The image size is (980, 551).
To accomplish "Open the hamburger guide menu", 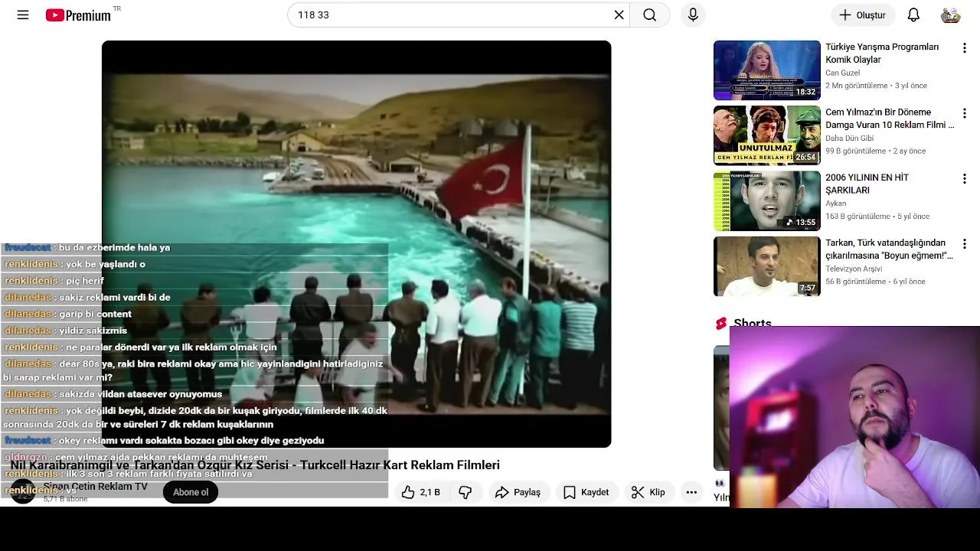I will [23, 15].
